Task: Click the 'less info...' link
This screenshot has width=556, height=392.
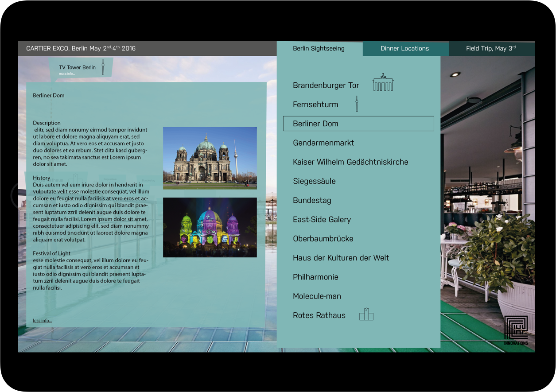Action: [42, 321]
